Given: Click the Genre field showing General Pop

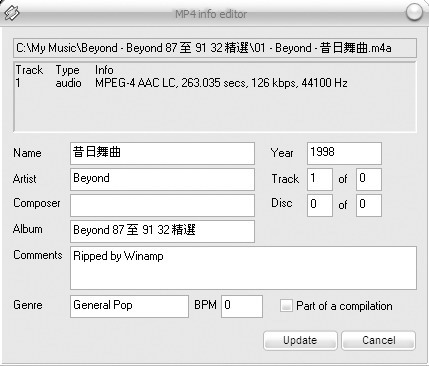Looking at the screenshot, I should click(129, 306).
